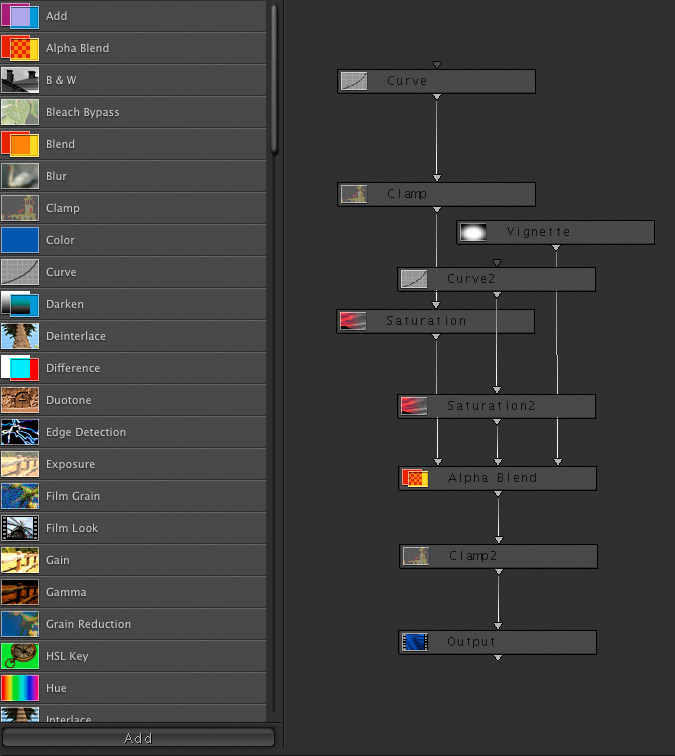Select the Curve node in graph

[x=436, y=81]
